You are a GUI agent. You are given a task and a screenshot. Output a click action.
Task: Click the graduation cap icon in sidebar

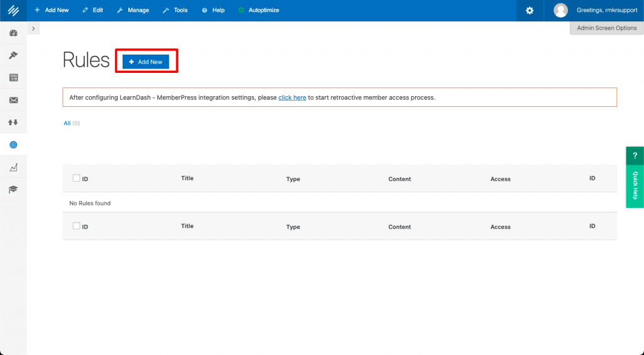13,189
